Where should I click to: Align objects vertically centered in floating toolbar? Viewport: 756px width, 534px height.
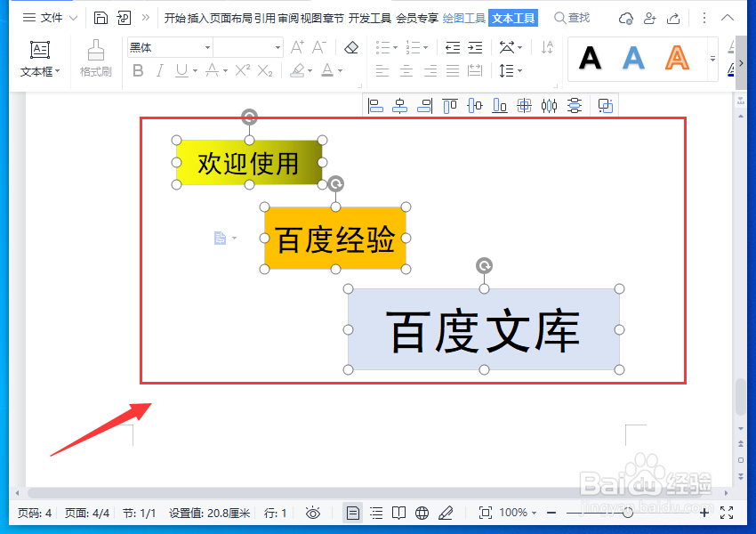point(475,106)
